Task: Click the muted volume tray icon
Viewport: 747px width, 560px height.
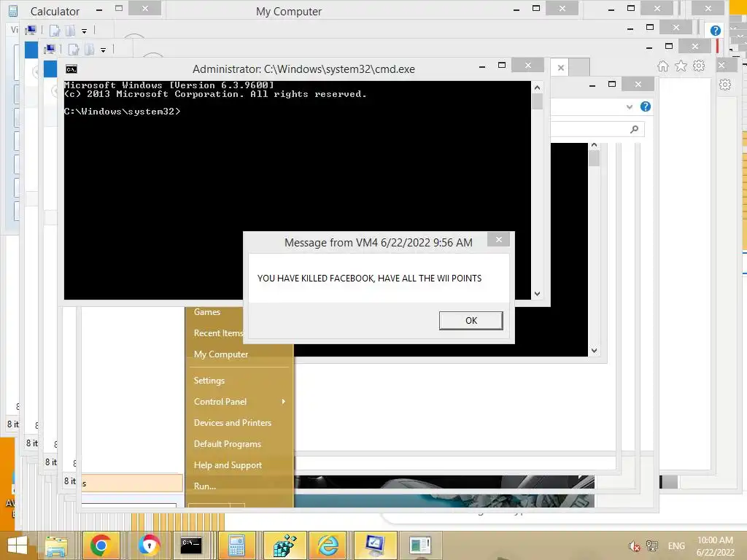Action: pos(634,546)
